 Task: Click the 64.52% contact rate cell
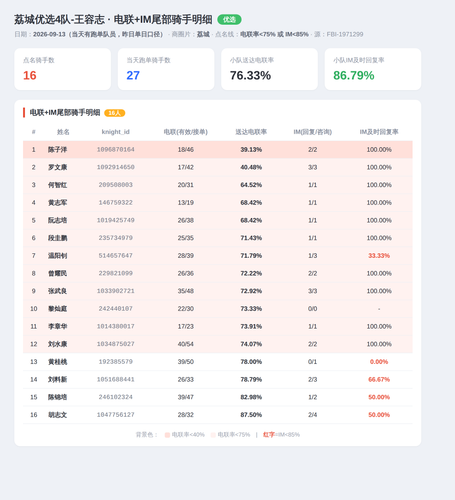click(251, 185)
